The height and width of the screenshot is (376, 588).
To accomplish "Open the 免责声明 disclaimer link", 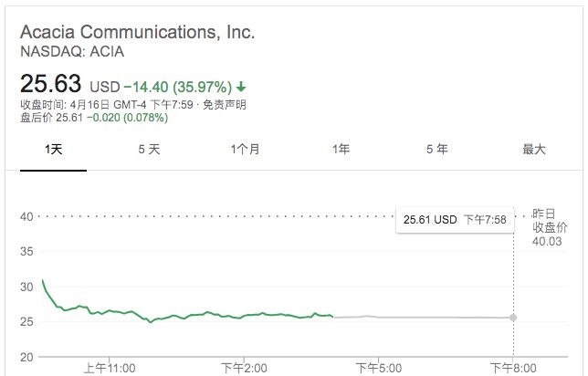I will [x=225, y=105].
